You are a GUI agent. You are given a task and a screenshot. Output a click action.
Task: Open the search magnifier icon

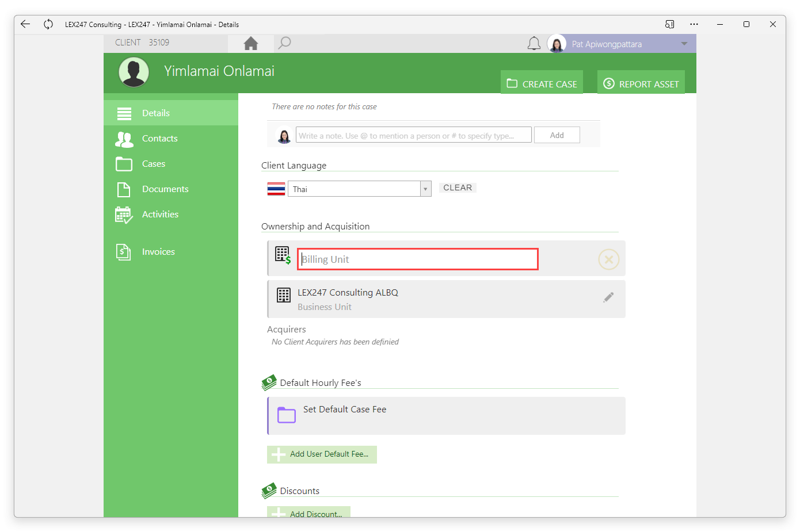coord(284,43)
